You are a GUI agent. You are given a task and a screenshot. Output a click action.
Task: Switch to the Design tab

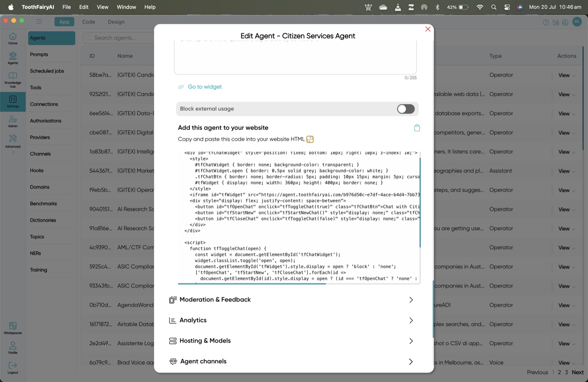(116, 22)
